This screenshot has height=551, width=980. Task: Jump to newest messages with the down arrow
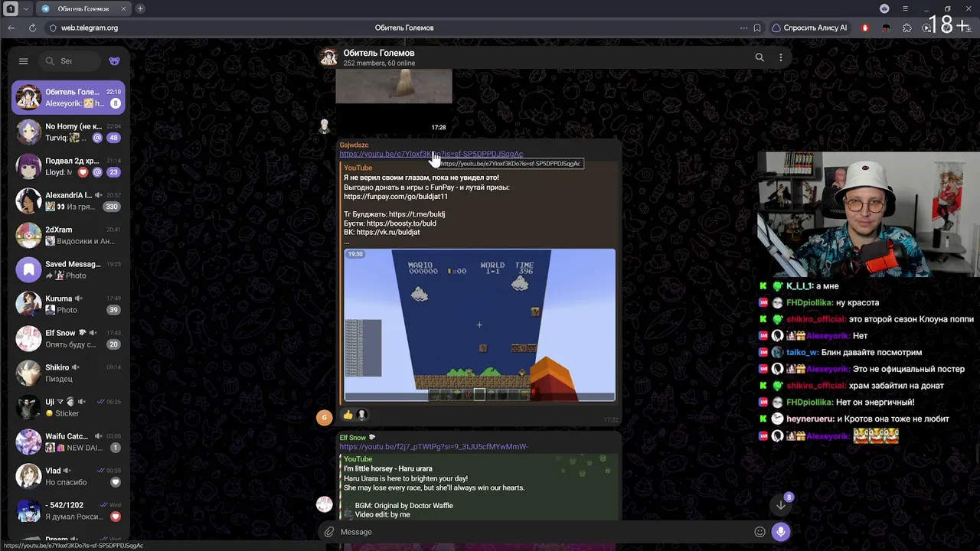[x=780, y=505]
